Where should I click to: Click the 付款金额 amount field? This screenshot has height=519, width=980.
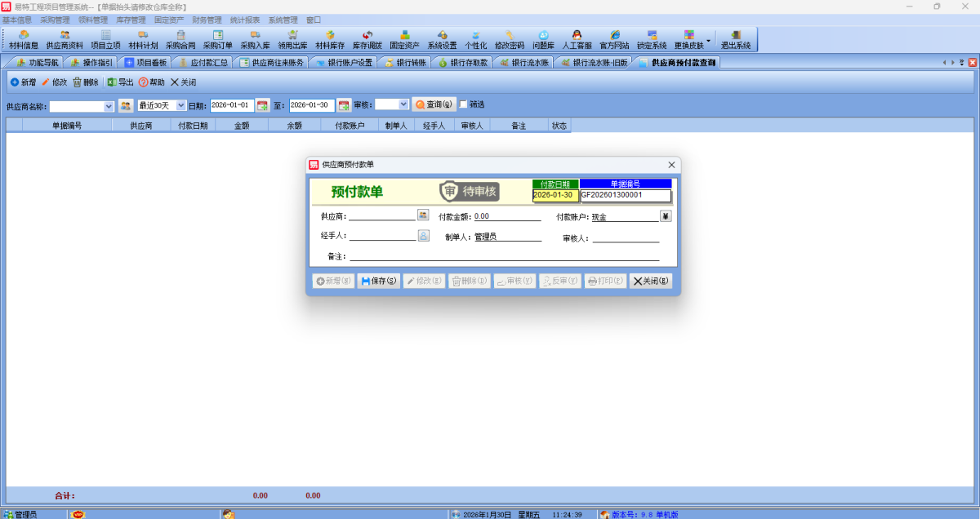click(x=506, y=217)
